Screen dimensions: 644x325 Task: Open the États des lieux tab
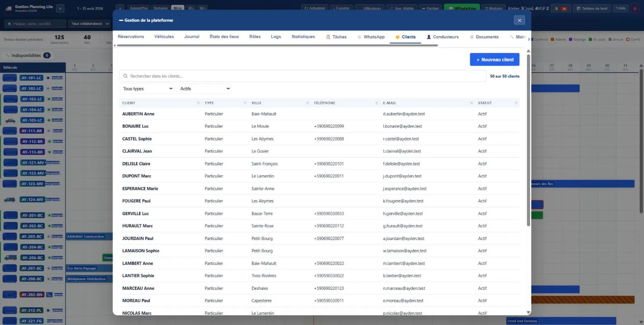224,37
